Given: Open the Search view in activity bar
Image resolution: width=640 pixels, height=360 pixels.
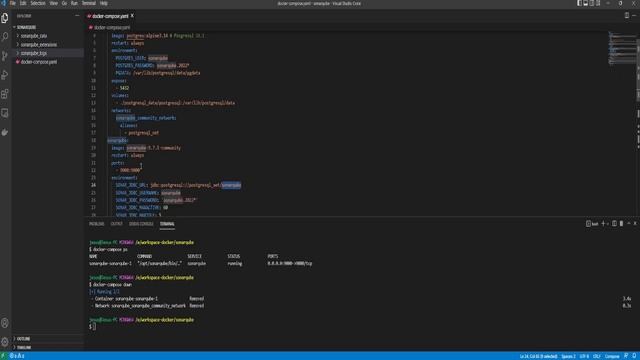Looking at the screenshot, I should 5,37.
